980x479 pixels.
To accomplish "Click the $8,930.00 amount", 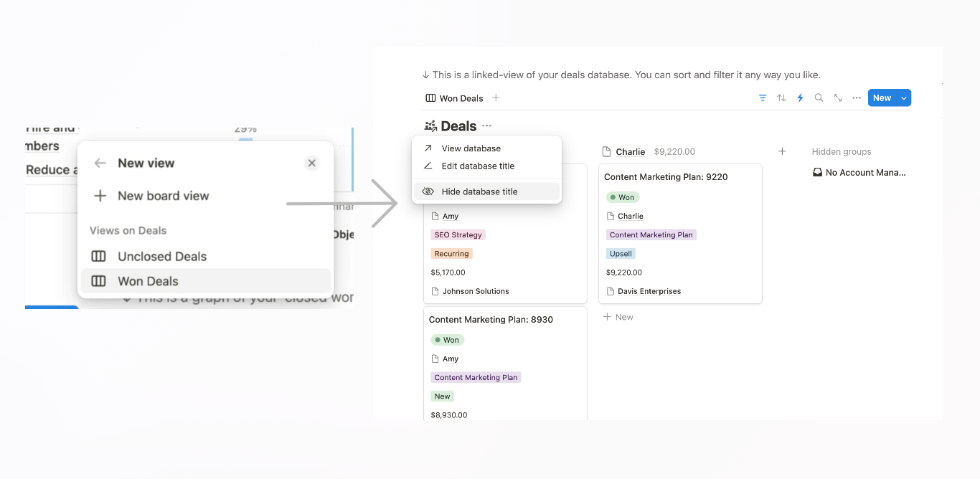I will 448,415.
